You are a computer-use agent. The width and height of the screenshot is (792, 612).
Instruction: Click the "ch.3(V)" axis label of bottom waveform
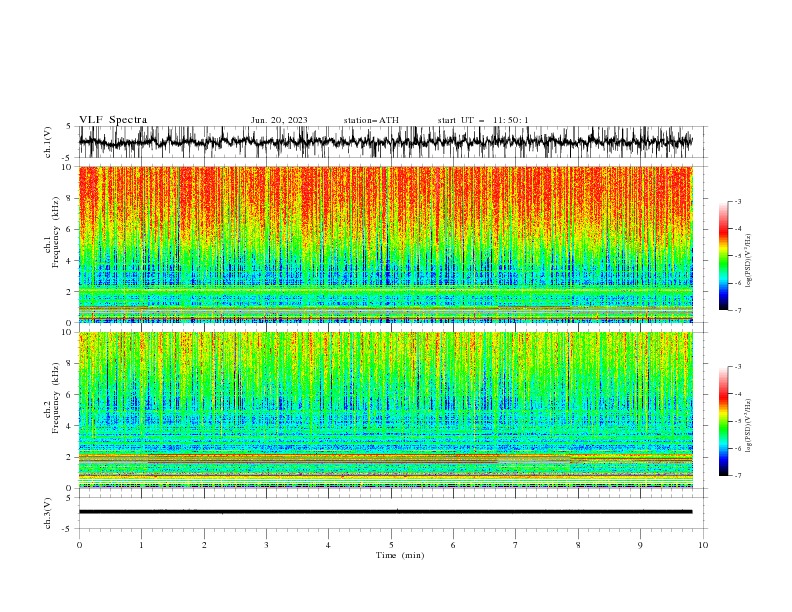48,513
